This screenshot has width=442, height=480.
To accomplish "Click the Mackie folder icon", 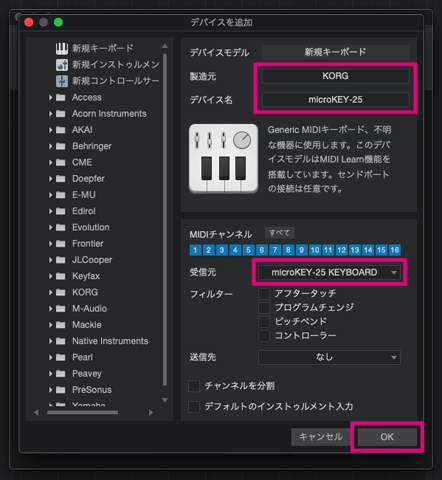I will pyautogui.click(x=60, y=325).
